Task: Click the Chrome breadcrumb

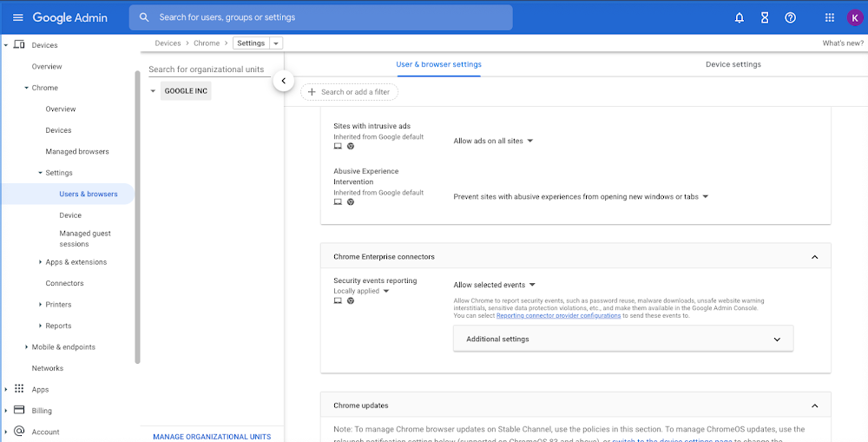Action: (207, 43)
